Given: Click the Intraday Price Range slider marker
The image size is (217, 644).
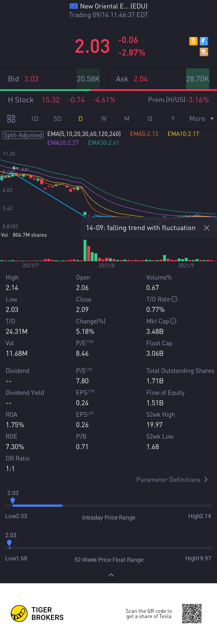Looking at the screenshot, I should (x=13, y=501).
